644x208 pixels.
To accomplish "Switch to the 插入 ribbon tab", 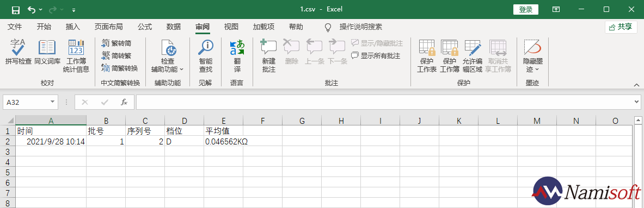I will pyautogui.click(x=73, y=27).
